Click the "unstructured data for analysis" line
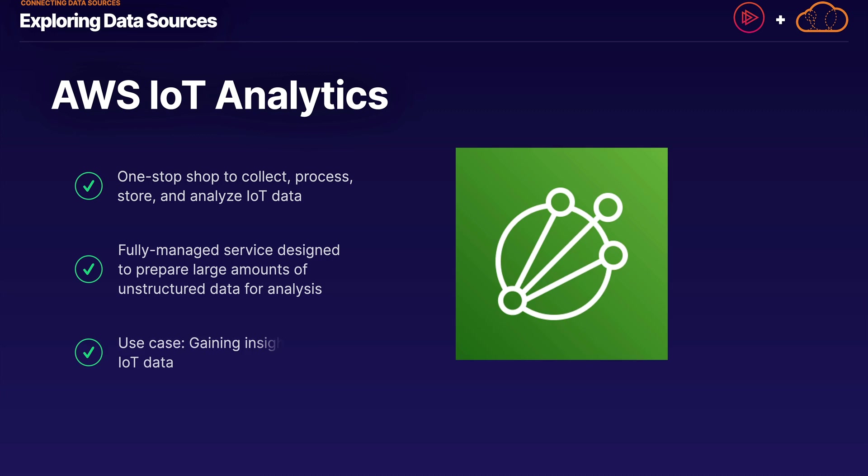Viewport: 868px width, 476px height. click(x=220, y=289)
